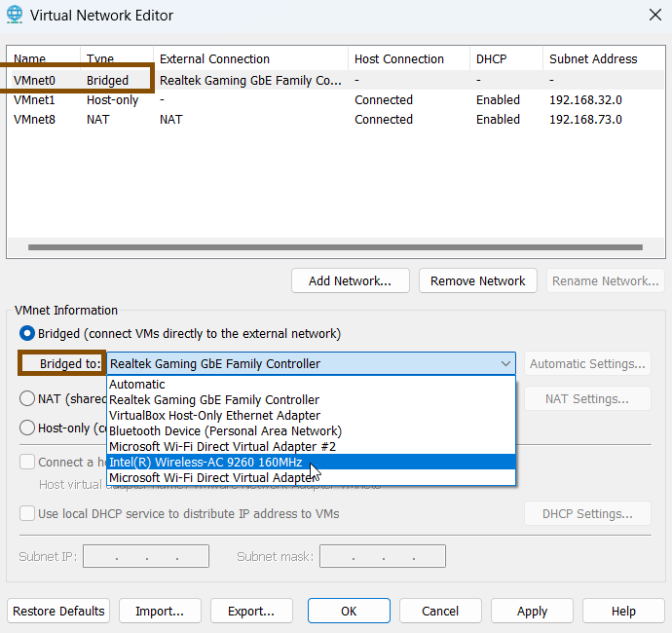Select the NAT radio button

27,398
